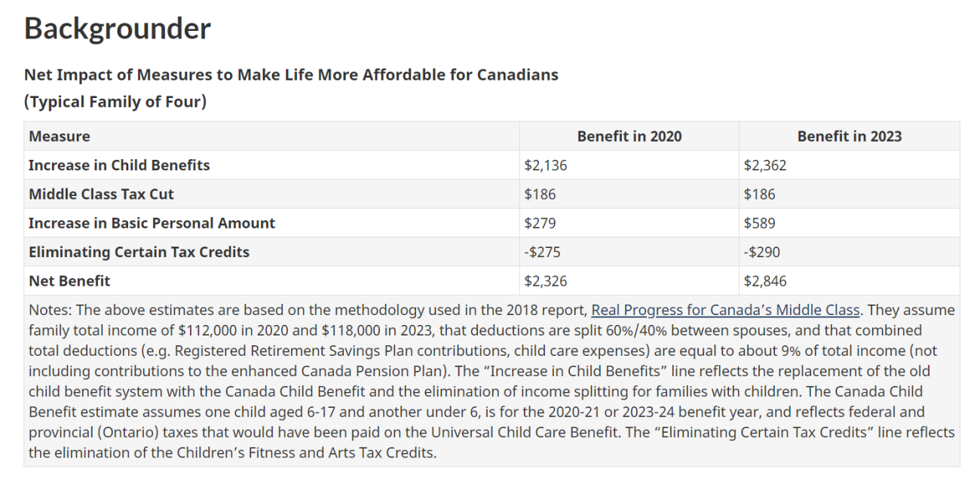This screenshot has height=490, width=980.
Task: Click the $2,136 child benefits cell
Action: [546, 165]
